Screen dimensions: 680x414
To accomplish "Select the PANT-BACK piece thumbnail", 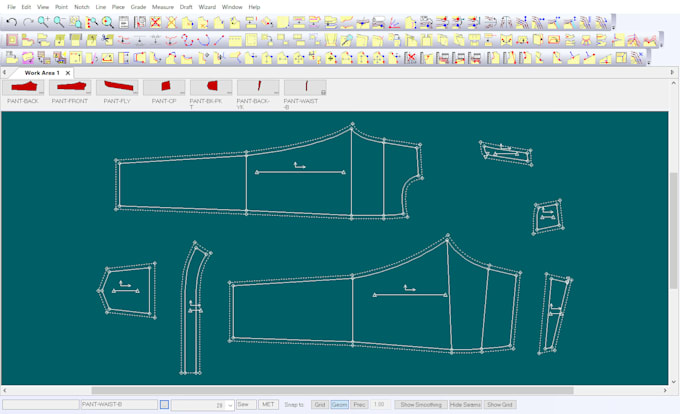I will click(x=23, y=88).
